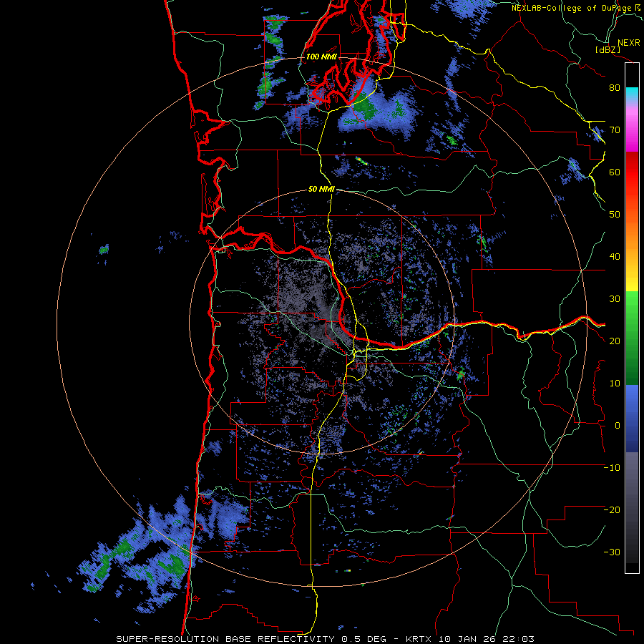Click the "[dBZ]" unit label above the color bar
Image resolution: width=644 pixels, height=644 pixels.
[608, 50]
